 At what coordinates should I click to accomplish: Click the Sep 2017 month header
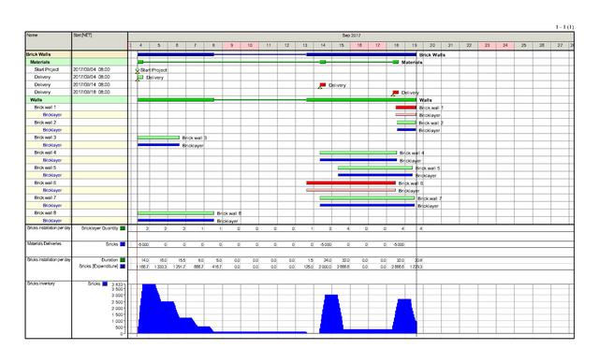[x=351, y=36]
